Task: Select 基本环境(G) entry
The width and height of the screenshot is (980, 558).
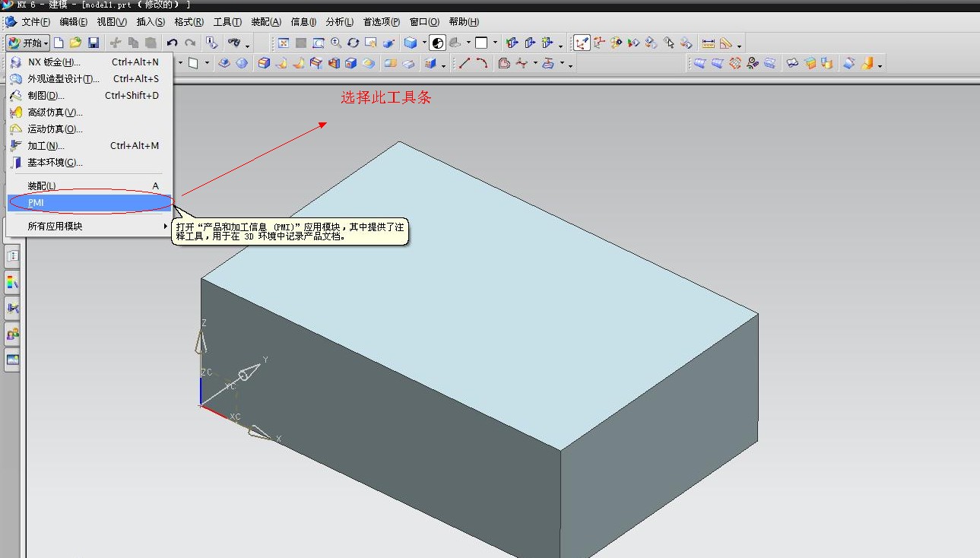Action: (90, 163)
